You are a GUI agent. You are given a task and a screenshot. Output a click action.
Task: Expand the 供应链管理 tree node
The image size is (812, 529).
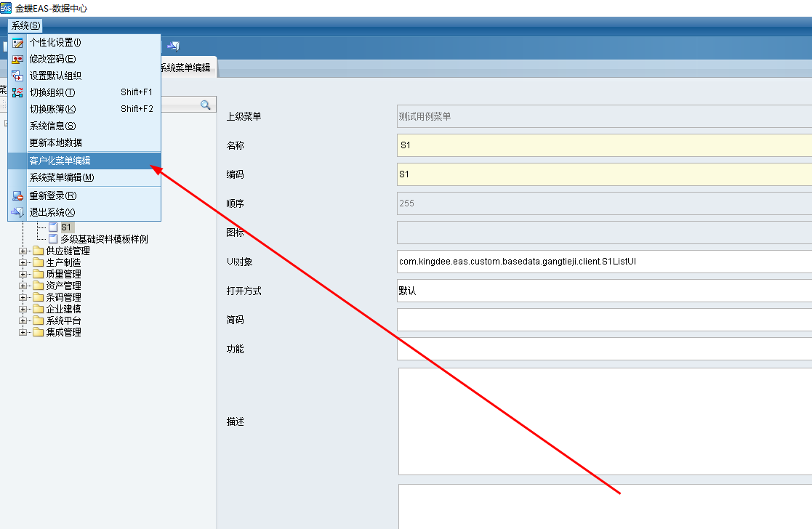coord(23,251)
